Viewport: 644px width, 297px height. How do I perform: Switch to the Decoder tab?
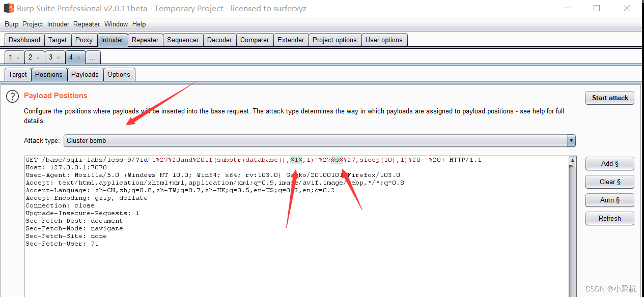[x=219, y=40]
